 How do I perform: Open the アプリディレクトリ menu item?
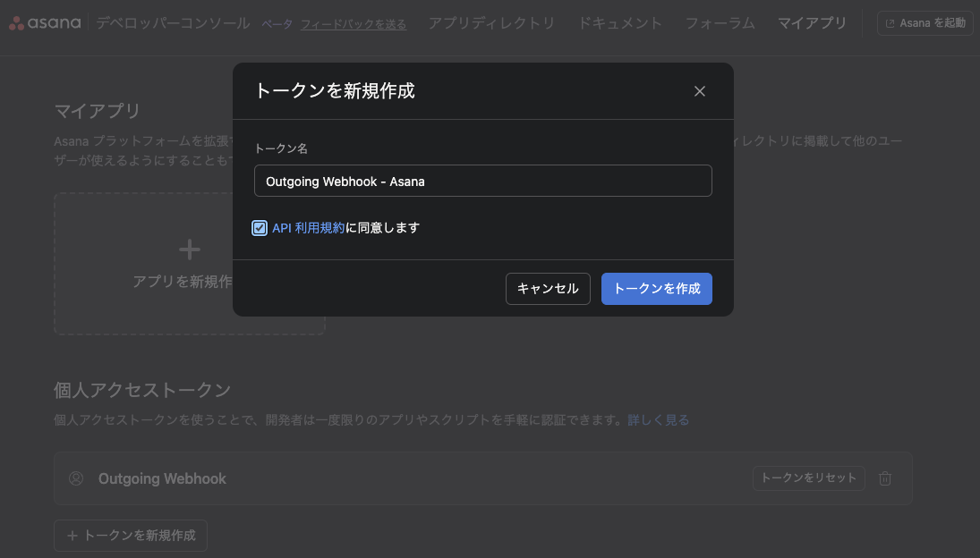coord(491,23)
